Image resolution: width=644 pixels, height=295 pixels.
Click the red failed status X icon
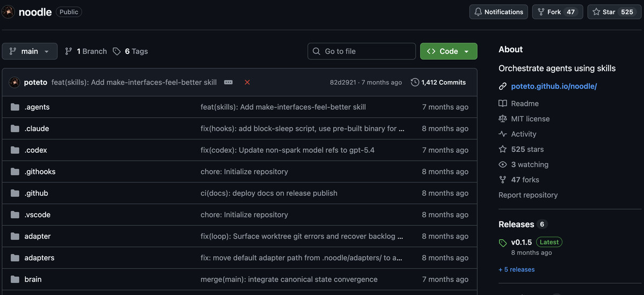[x=247, y=82]
